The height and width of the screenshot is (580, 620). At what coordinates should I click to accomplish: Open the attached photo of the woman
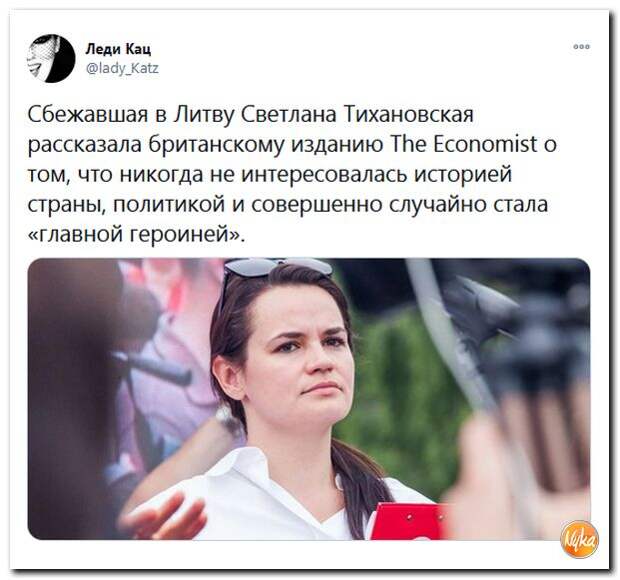(308, 399)
